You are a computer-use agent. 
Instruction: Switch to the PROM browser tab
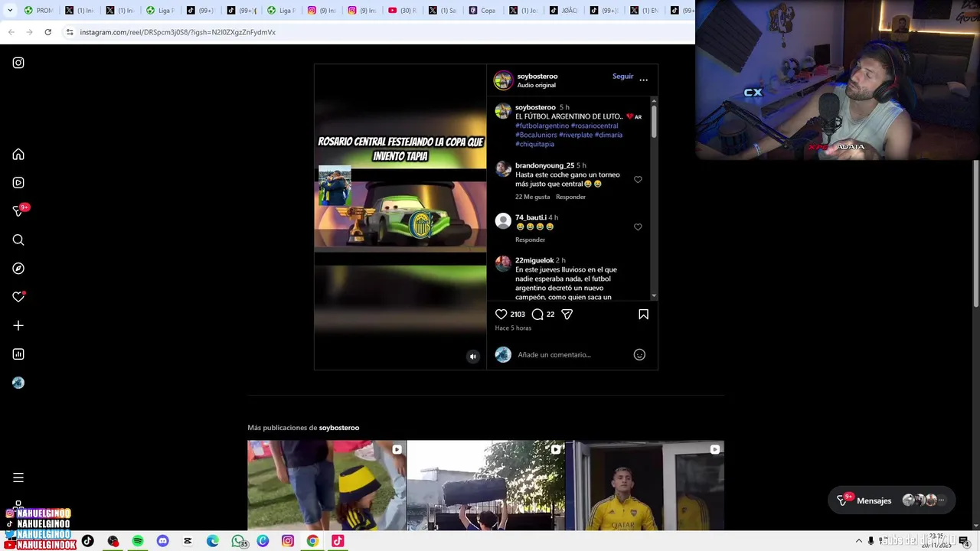click(39, 10)
